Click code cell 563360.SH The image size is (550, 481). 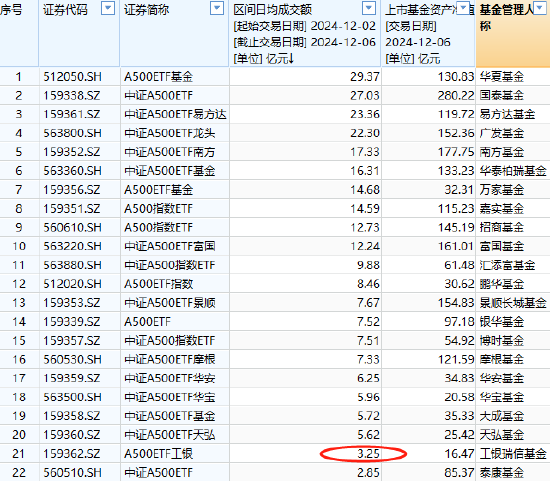(x=72, y=171)
